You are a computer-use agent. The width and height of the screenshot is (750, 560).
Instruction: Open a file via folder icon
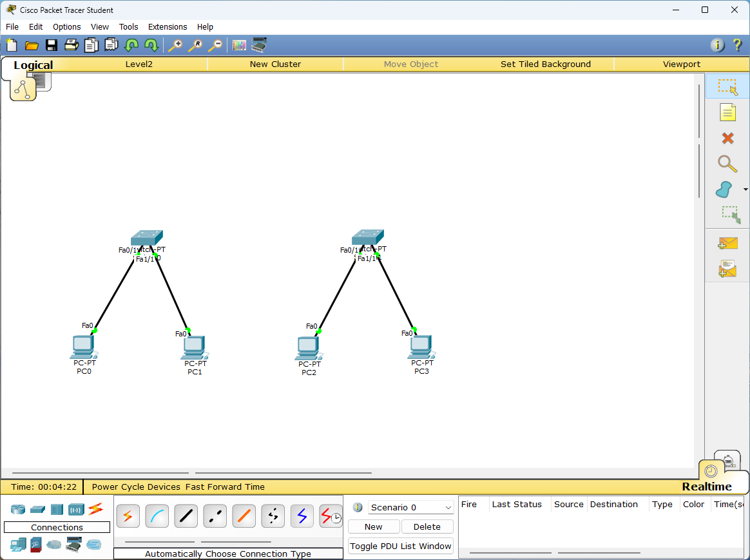[32, 45]
